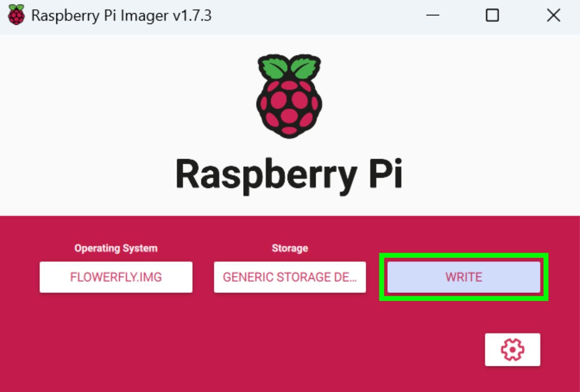Open the GENERIC STORAGE DE... storage selector
This screenshot has height=392, width=580.
[290, 277]
